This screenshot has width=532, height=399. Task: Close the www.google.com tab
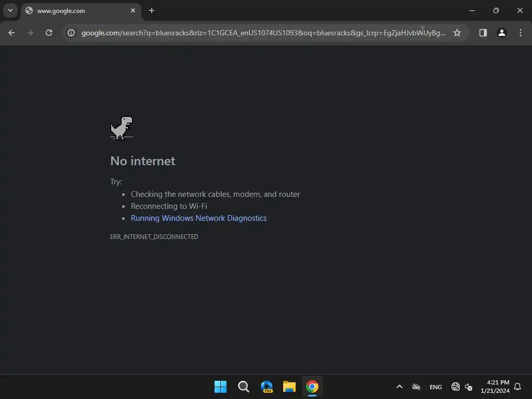pos(133,10)
